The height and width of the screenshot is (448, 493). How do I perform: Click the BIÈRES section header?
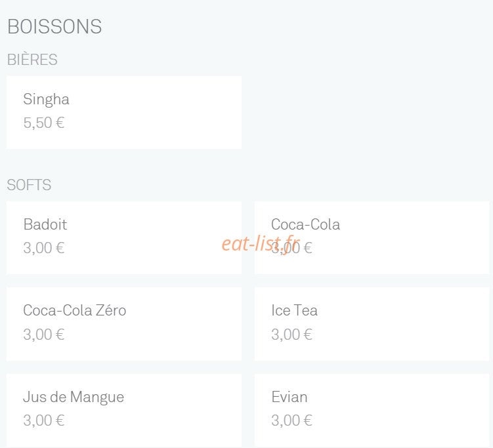point(32,60)
